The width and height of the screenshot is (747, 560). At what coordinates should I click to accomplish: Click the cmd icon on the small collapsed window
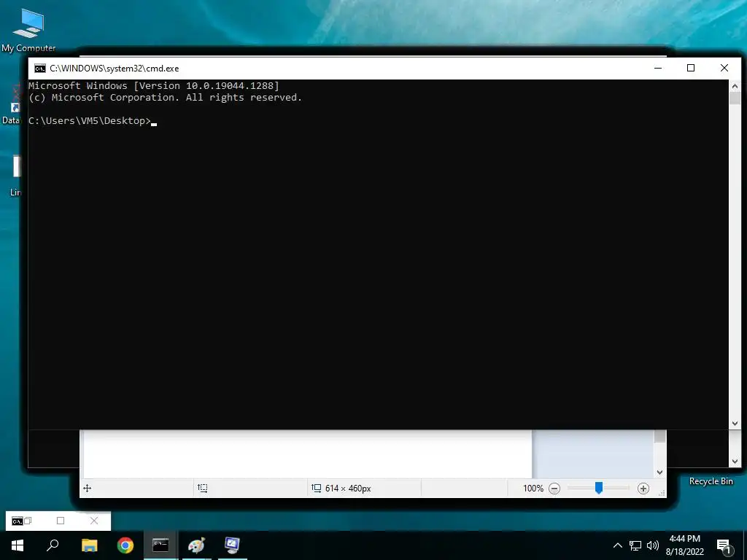(18, 521)
